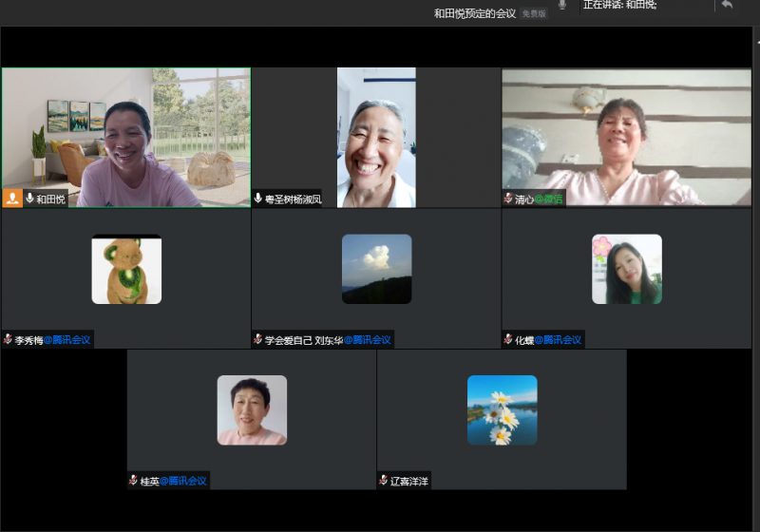Click 李秀梅's bear avatar
Viewport: 760px width, 532px height.
pyautogui.click(x=126, y=269)
